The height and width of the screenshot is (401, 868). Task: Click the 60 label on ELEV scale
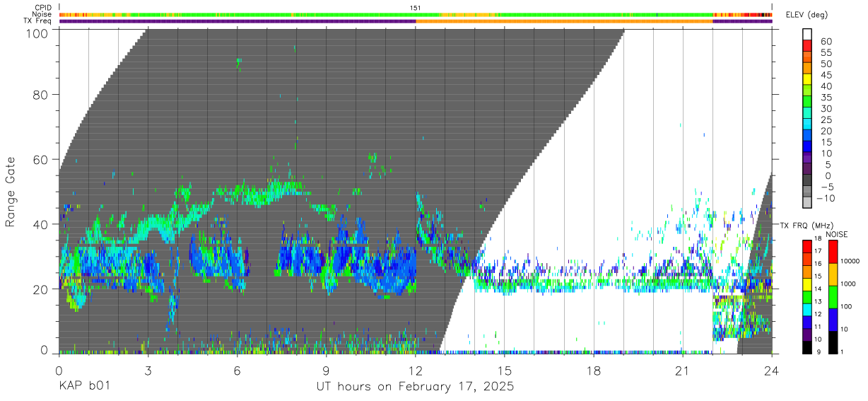826,42
